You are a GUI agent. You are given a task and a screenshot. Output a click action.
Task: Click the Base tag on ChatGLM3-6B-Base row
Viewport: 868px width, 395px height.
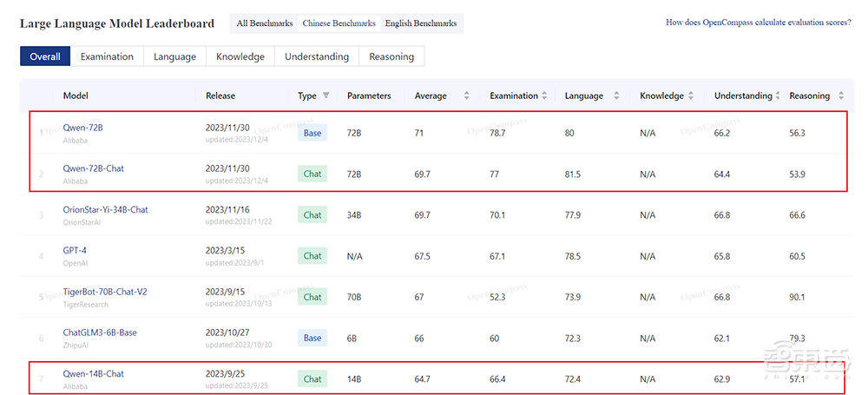312,338
